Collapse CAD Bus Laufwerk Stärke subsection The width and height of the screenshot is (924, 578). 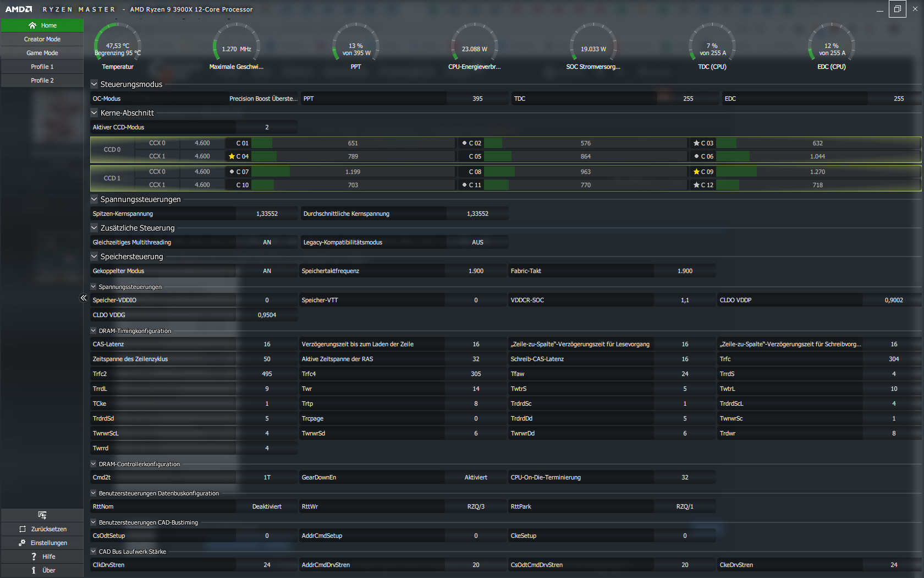click(94, 552)
